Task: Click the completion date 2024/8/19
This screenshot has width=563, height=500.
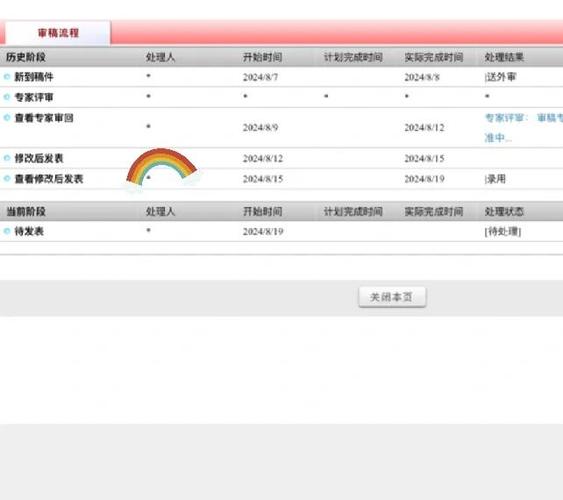Action: (424, 179)
